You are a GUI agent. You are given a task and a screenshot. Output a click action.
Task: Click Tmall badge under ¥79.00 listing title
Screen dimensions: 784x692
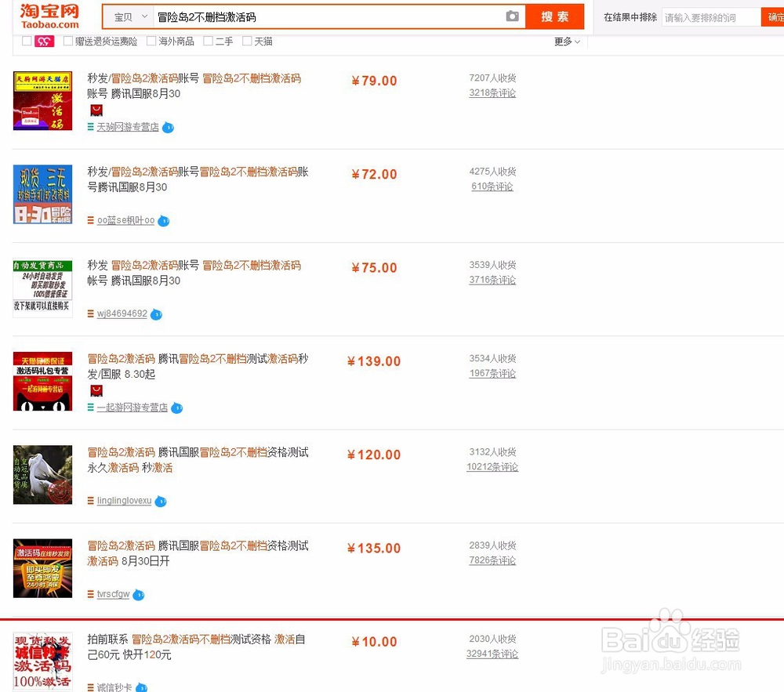pos(96,111)
